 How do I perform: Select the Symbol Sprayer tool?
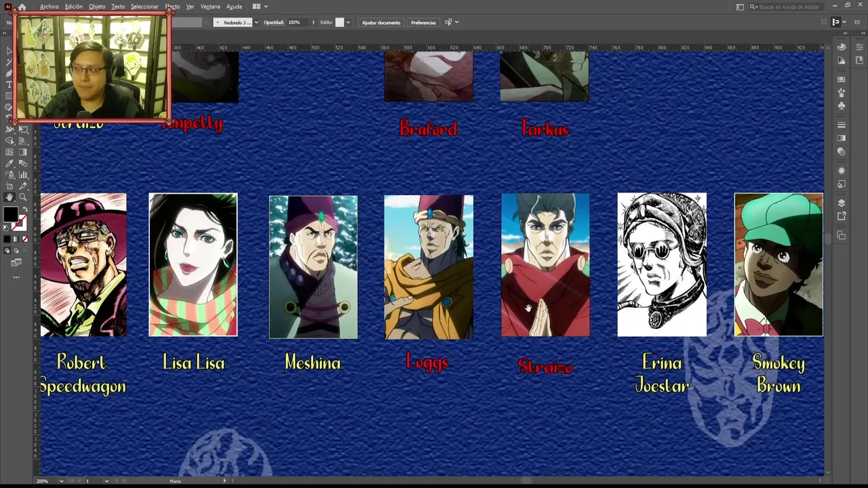point(9,174)
